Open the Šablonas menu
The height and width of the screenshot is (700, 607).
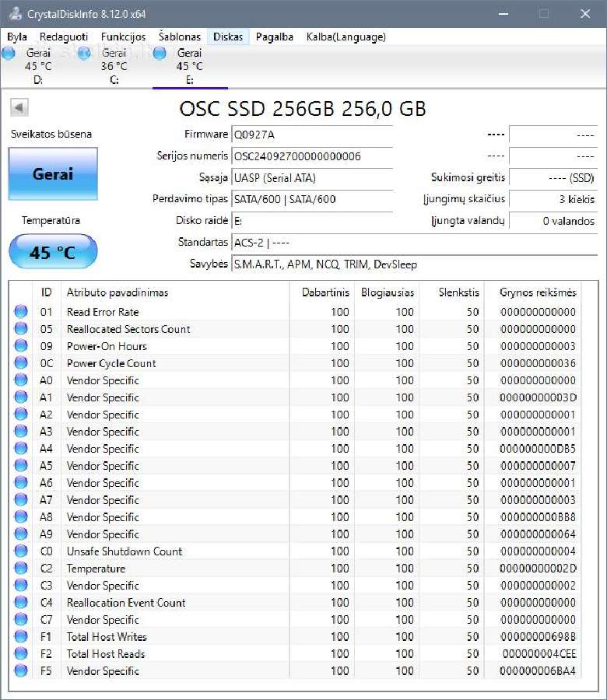(180, 37)
